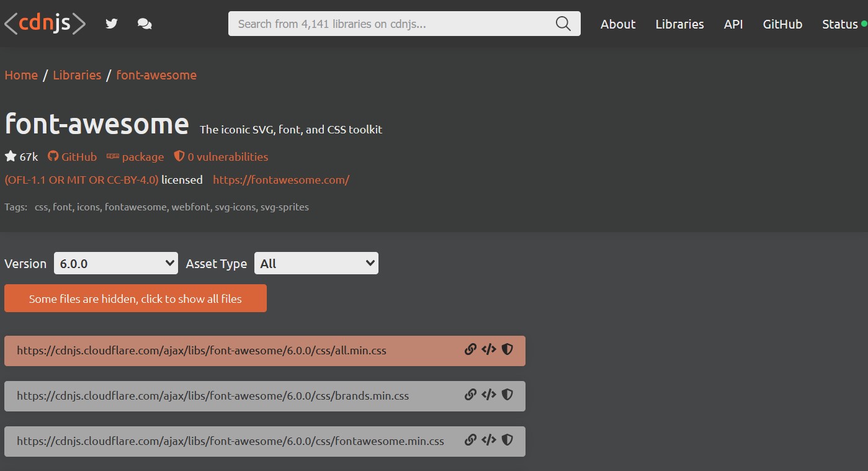Visit fontawesome.com link
This screenshot has height=471, width=868.
point(280,179)
